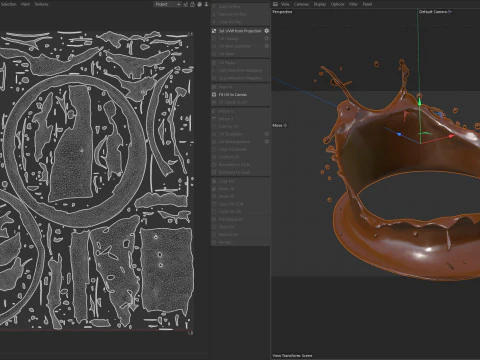Click the Start Interactive Mapping command
Screen dimensions: 480x360
point(240,70)
